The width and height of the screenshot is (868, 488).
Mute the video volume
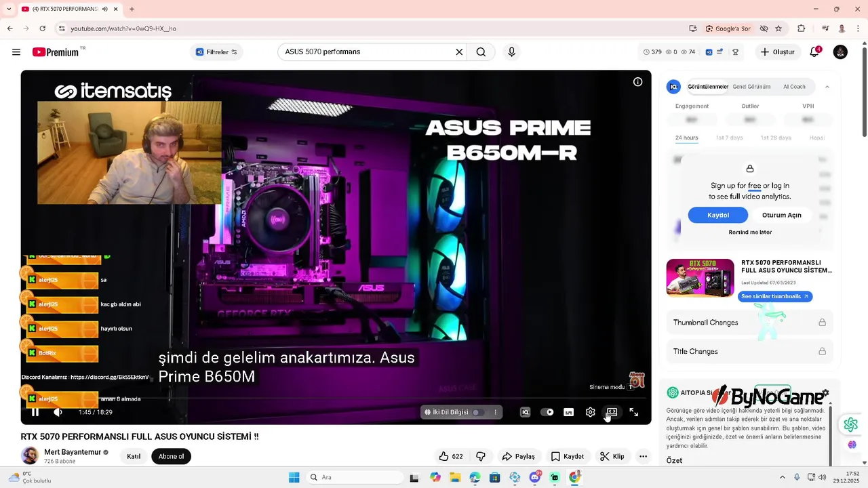click(x=58, y=412)
